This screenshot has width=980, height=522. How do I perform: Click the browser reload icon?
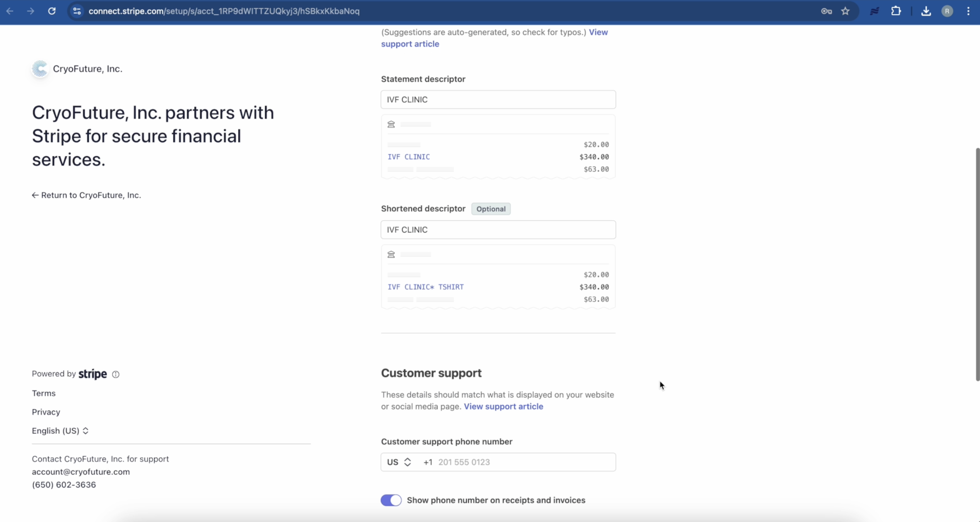[x=52, y=11]
